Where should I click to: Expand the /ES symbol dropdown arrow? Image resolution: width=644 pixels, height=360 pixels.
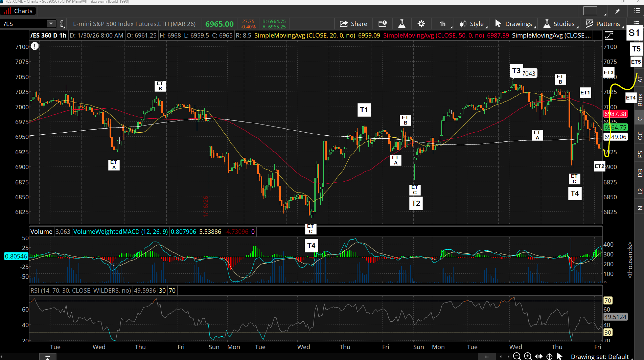coord(51,24)
